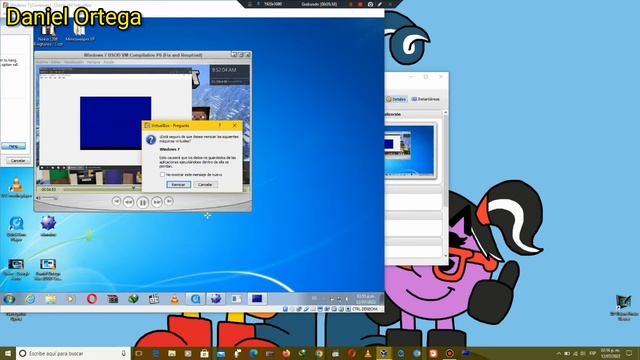
Task: Open the Windows 7 Start orb
Action: click(x=9, y=299)
